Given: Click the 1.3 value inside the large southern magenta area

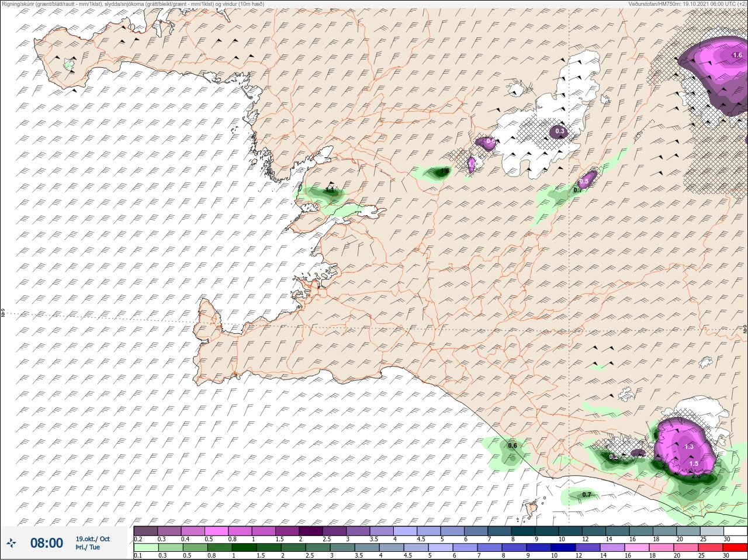Looking at the screenshot, I should pos(689,447).
